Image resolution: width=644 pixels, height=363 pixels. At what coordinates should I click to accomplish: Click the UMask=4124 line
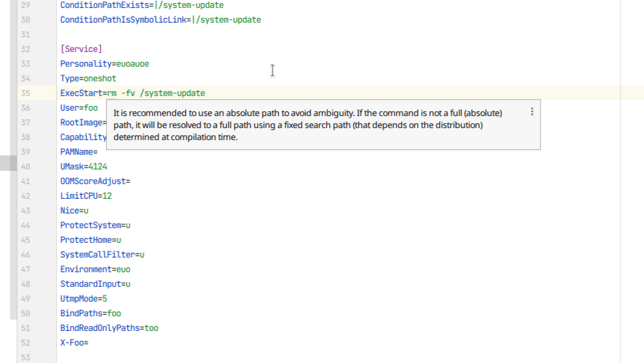84,167
